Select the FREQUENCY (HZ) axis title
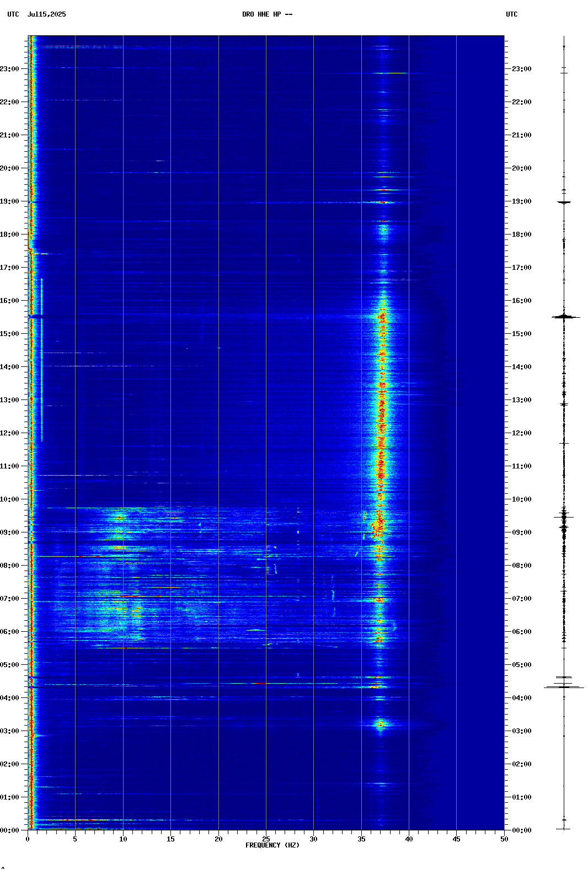The height and width of the screenshot is (874, 588). coord(272,845)
